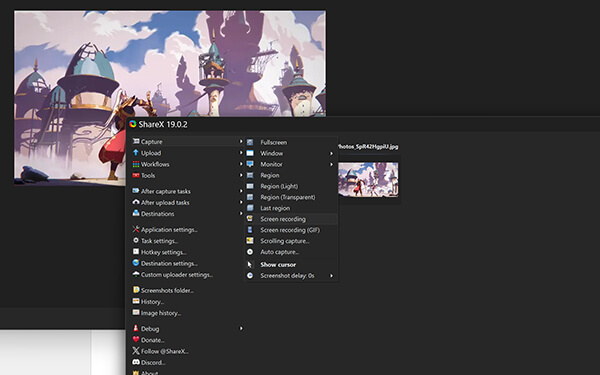
Task: Click the After capture tasks icon
Action: [136, 191]
